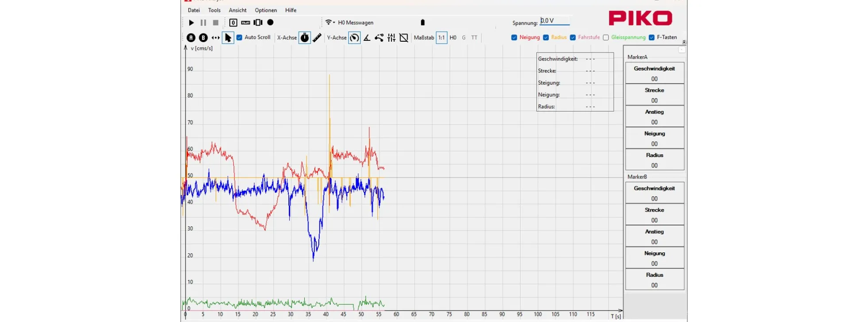Open the Datei menu
868x322 pixels.
[194, 10]
